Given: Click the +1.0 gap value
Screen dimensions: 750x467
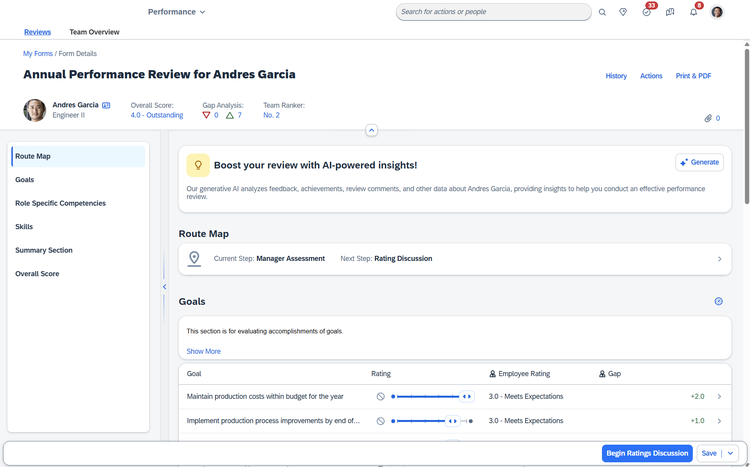Looking at the screenshot, I should coord(697,421).
